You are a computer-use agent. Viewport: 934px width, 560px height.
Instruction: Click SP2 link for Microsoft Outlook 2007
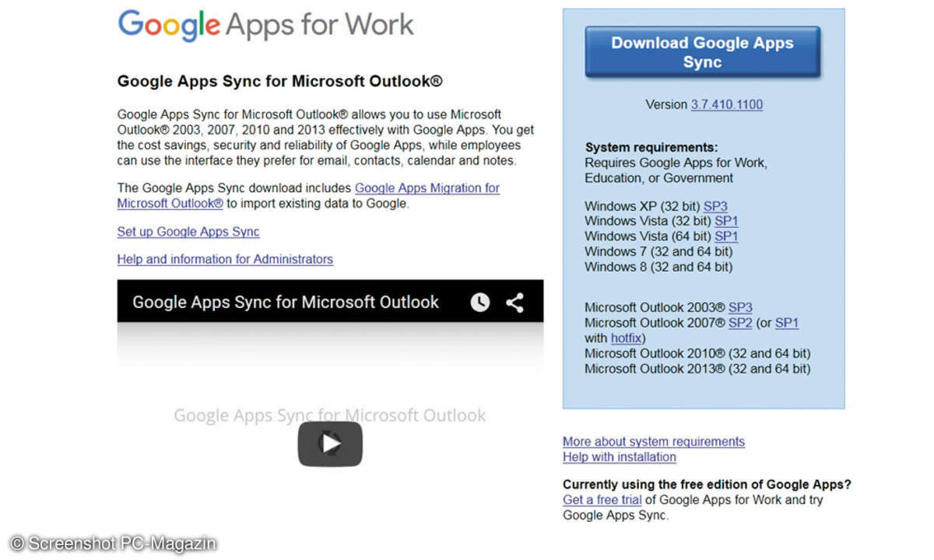click(740, 323)
